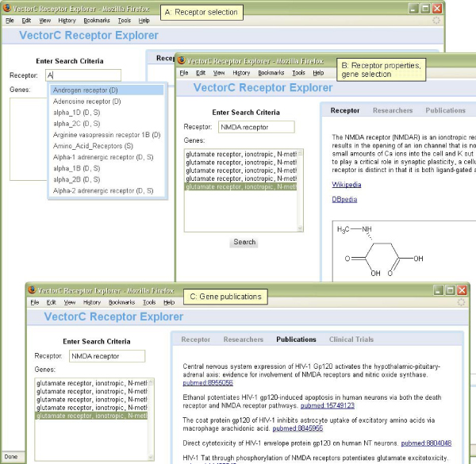The image size is (476, 464).
Task: Open Help menu in window B
Action: pos(318,73)
